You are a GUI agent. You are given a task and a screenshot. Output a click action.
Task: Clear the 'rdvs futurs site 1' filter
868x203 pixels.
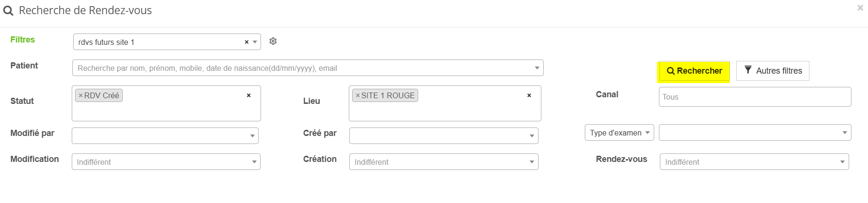click(246, 42)
